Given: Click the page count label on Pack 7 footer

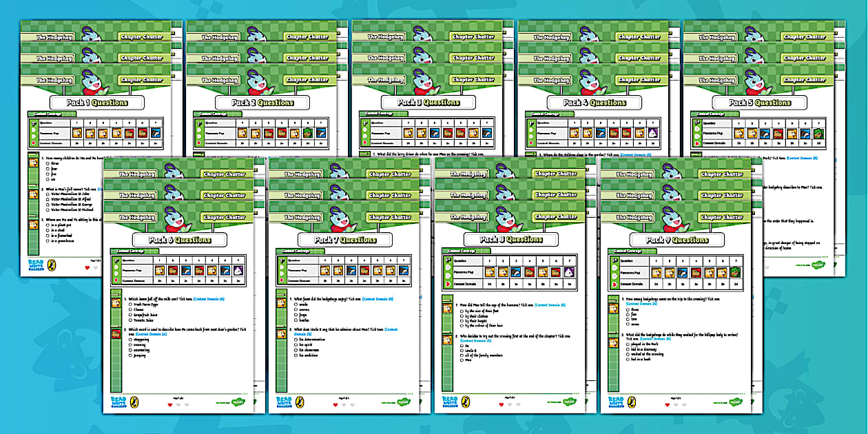Looking at the screenshot, I should click(342, 397).
